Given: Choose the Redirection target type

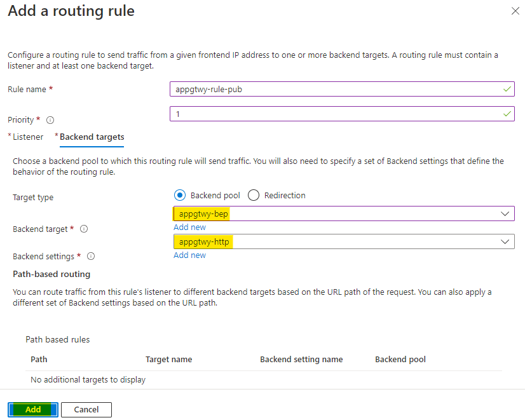Looking at the screenshot, I should tap(254, 195).
